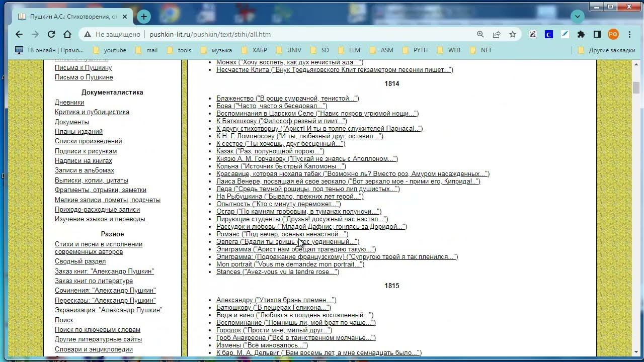
Task: Open Поиск link in sidebar
Action: click(x=64, y=320)
